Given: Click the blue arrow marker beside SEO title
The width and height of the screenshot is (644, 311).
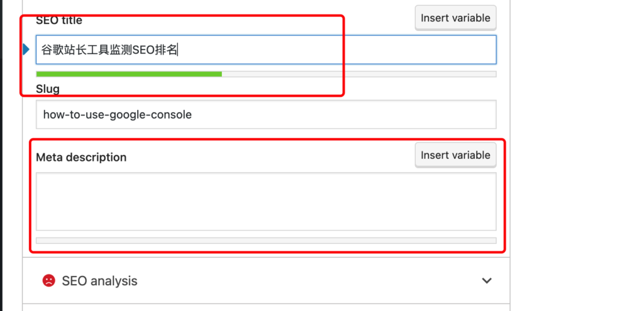Looking at the screenshot, I should tap(26, 50).
